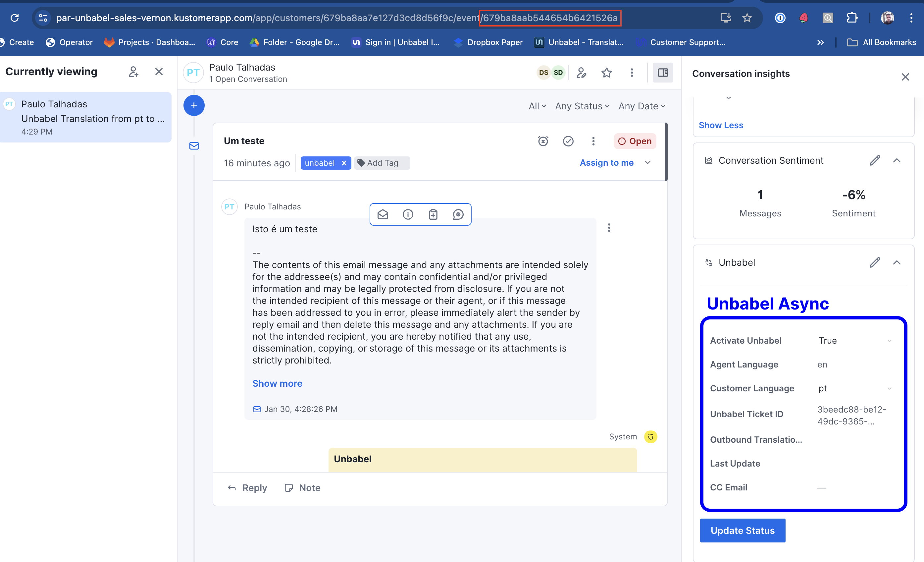The width and height of the screenshot is (924, 562).
Task: Click the Reply button
Action: (247, 488)
